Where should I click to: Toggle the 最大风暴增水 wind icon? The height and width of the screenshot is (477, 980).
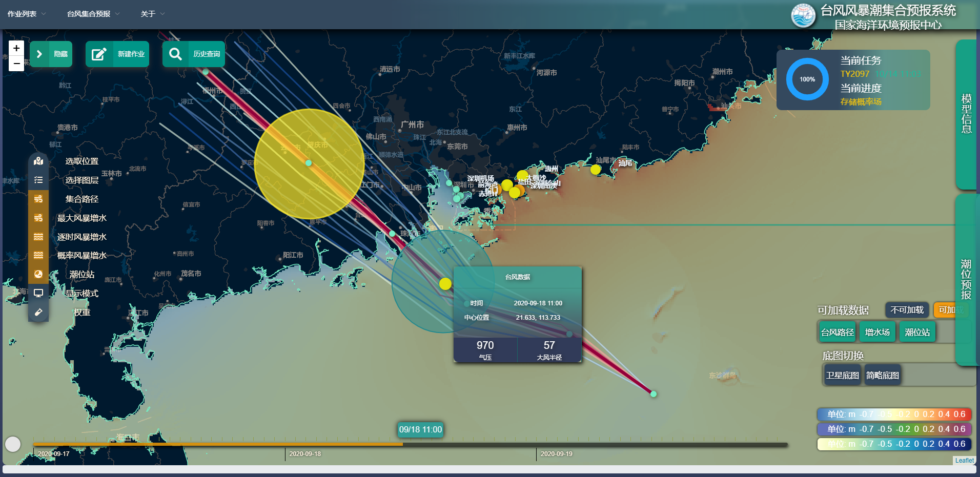click(x=38, y=218)
